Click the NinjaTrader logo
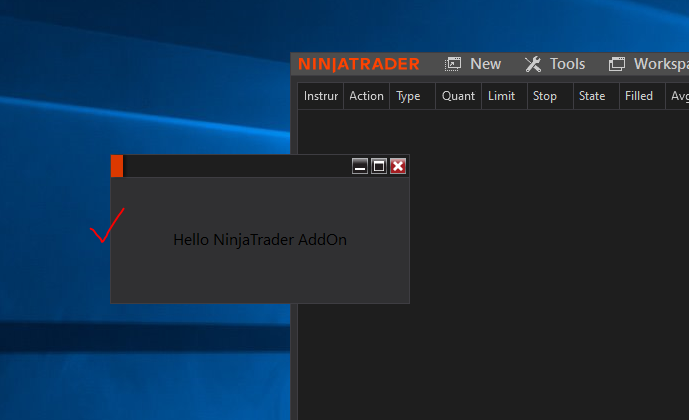The width and height of the screenshot is (689, 420). (x=359, y=64)
